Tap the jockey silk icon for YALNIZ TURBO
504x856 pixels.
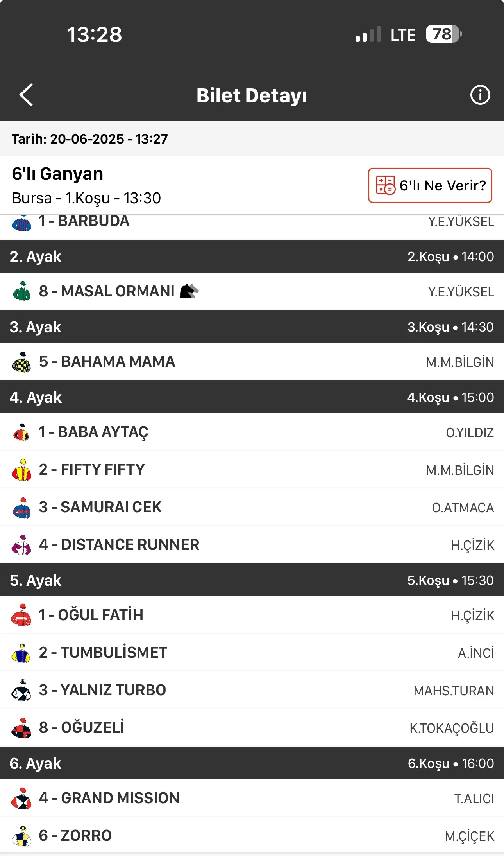tap(22, 690)
